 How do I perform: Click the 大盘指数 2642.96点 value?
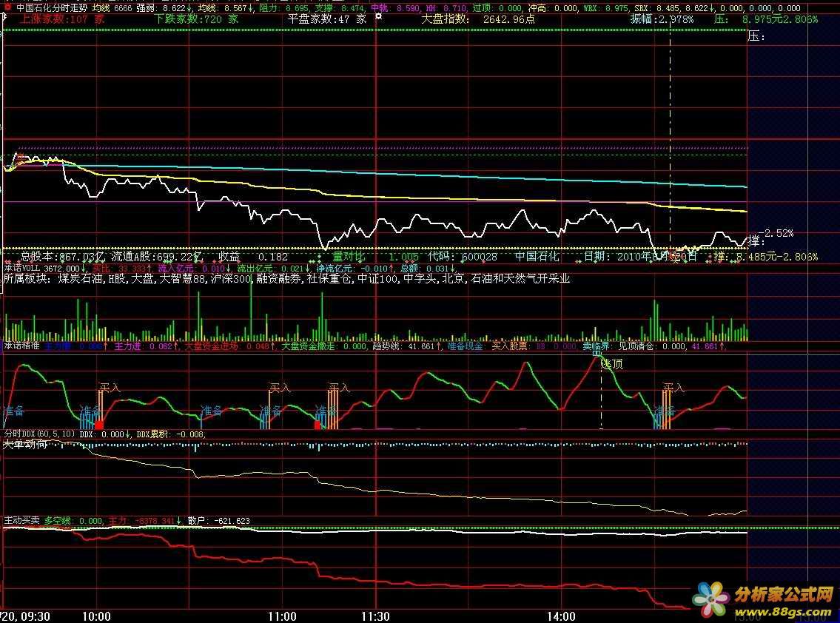pos(478,19)
